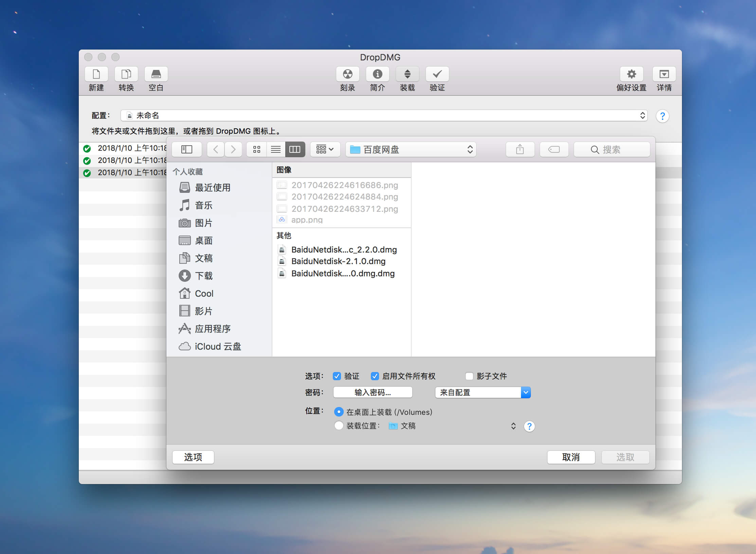Click the help button beside the configuration dropdown
This screenshot has width=756, height=554.
[662, 116]
